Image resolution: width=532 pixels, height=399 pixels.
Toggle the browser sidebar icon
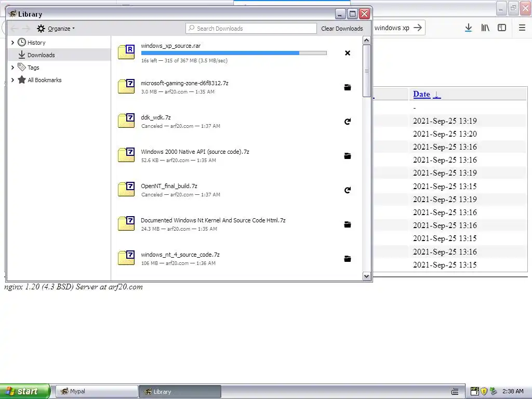coord(502,28)
